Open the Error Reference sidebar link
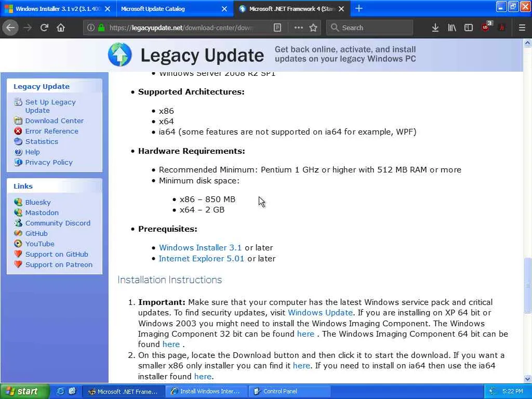The image size is (532, 399). [x=51, y=131]
